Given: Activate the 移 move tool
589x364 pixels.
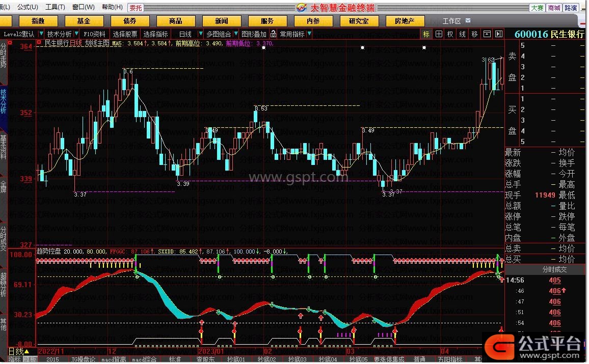Looking at the screenshot, I should pos(474,34).
